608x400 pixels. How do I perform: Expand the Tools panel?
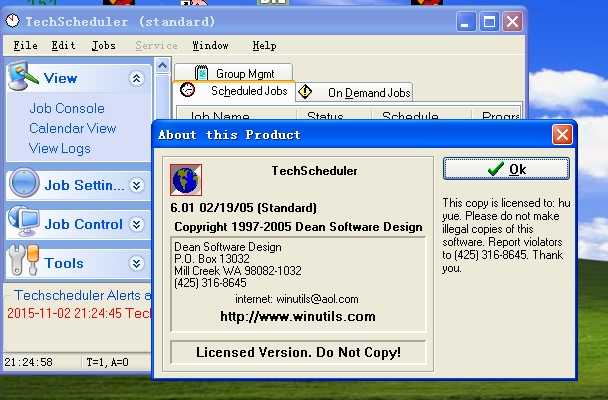pyautogui.click(x=136, y=264)
